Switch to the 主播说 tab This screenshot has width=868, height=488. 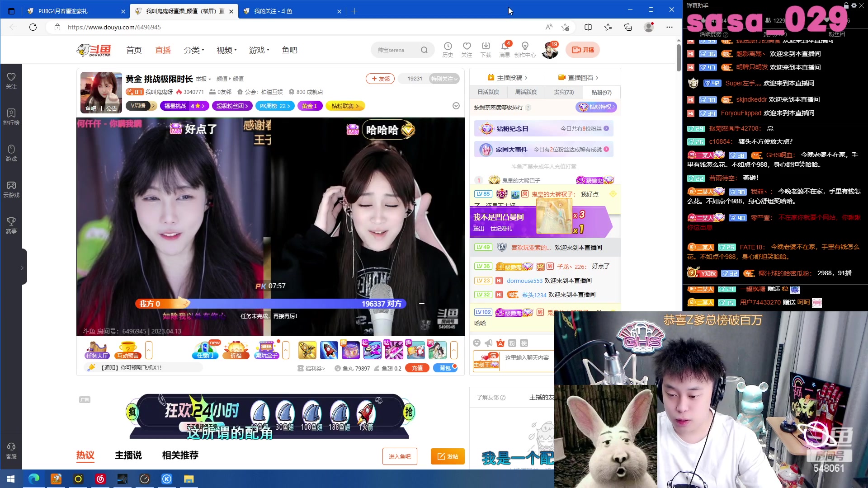click(x=128, y=455)
